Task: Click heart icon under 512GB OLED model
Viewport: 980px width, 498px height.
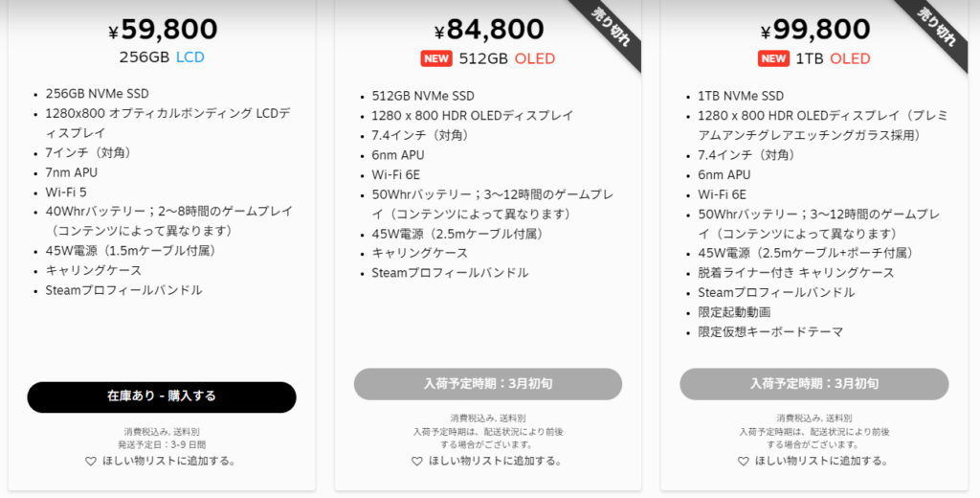Action: pos(417,461)
